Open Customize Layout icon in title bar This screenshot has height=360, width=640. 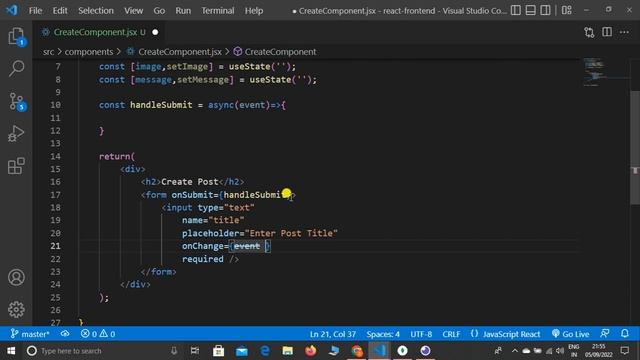pos(567,10)
